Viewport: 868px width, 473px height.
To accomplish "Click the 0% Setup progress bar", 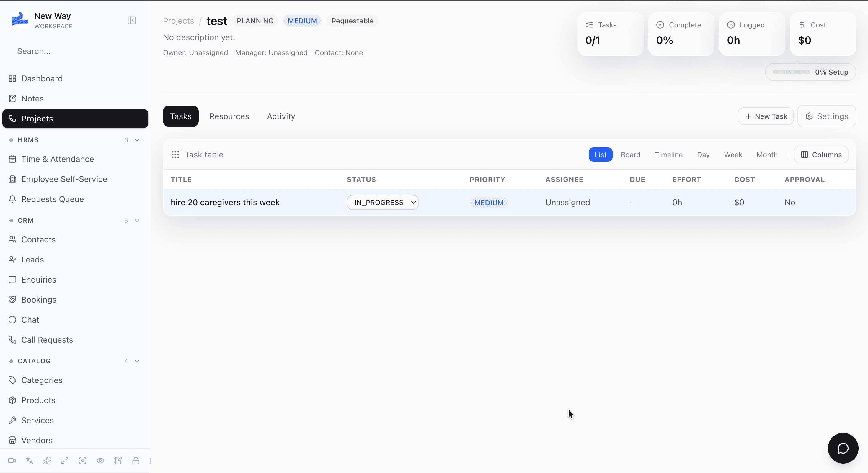I will 810,72.
